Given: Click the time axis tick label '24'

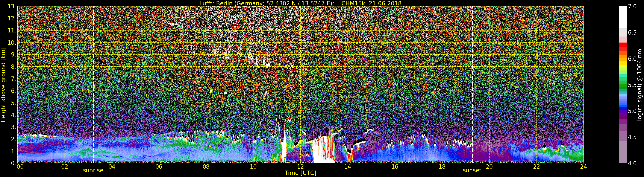Looking at the screenshot, I should pos(583,166).
